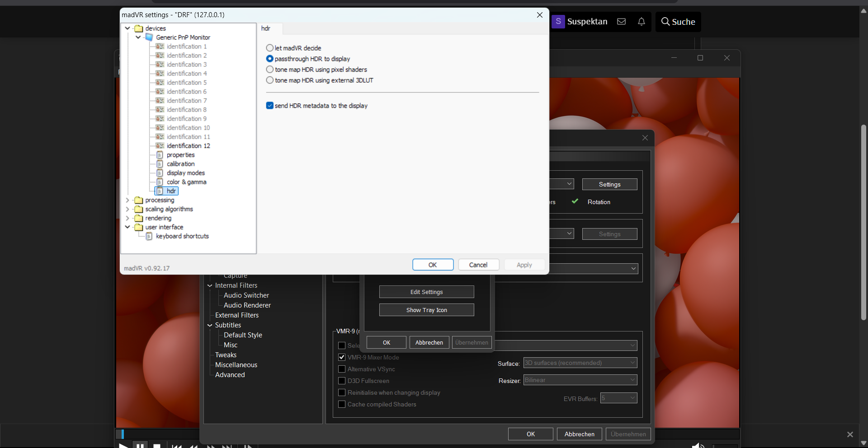Collapse the devices tree node
This screenshot has height=448, width=868.
128,28
